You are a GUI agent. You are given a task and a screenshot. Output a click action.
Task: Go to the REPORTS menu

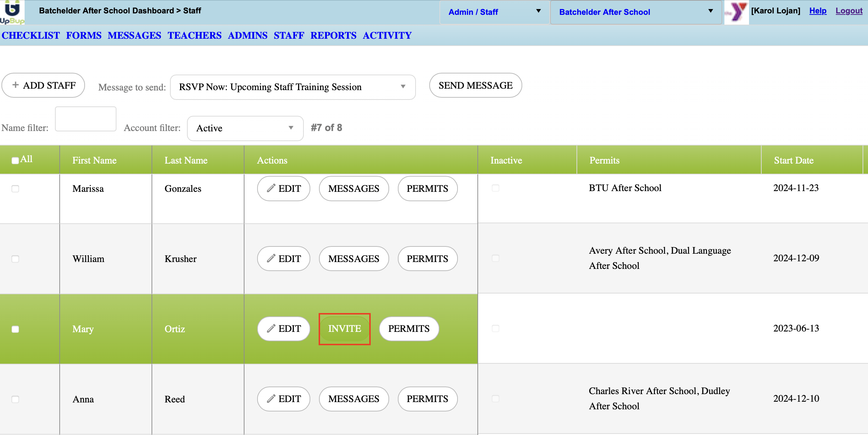pos(333,35)
